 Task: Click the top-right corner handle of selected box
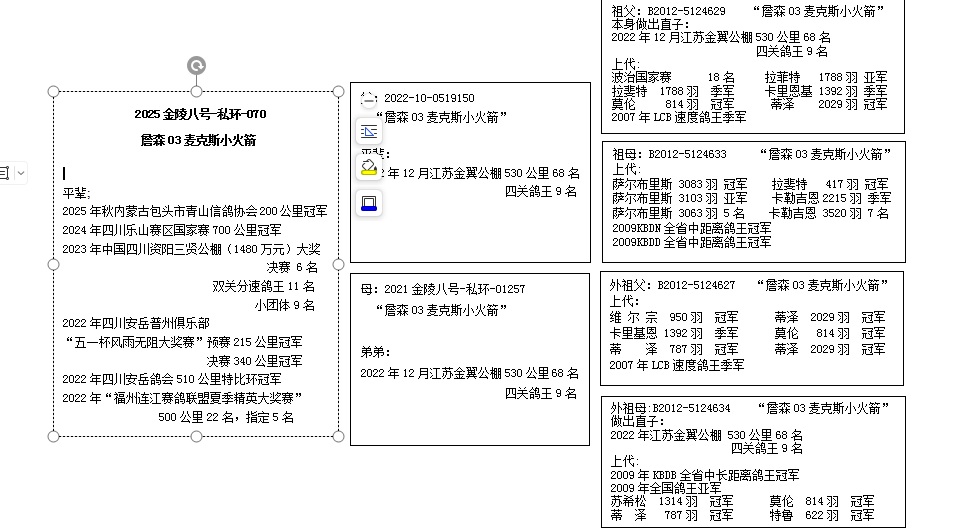[x=339, y=90]
